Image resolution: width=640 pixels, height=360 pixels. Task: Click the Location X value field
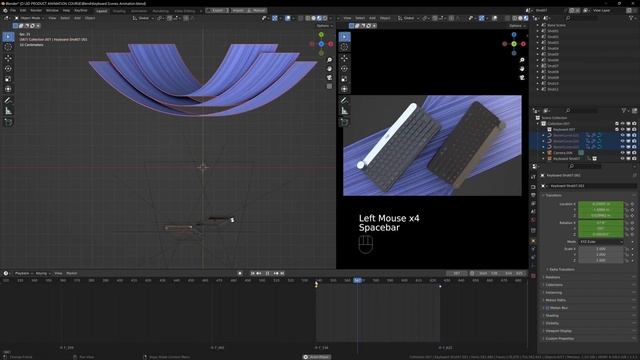tap(601, 204)
